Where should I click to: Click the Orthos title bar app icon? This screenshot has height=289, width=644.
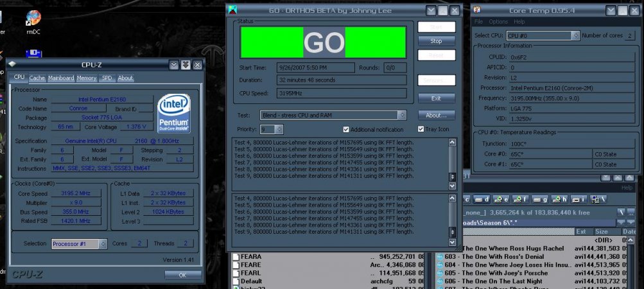232,10
